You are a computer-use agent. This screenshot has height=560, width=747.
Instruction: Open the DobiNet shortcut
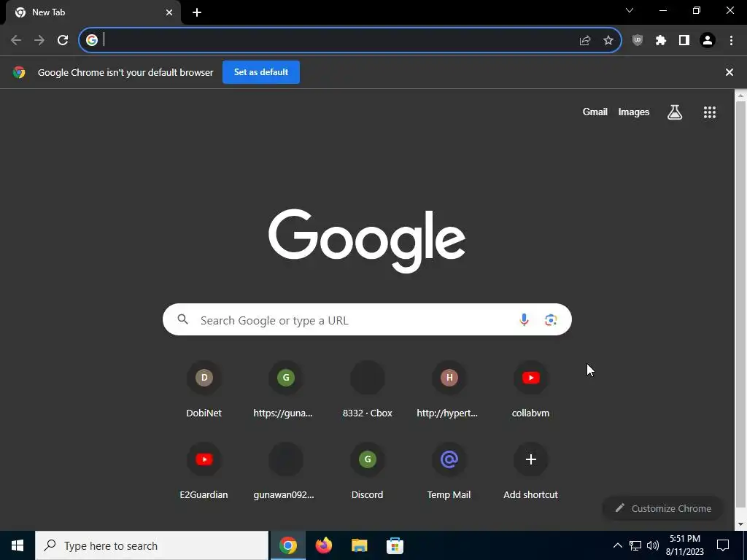coord(204,391)
